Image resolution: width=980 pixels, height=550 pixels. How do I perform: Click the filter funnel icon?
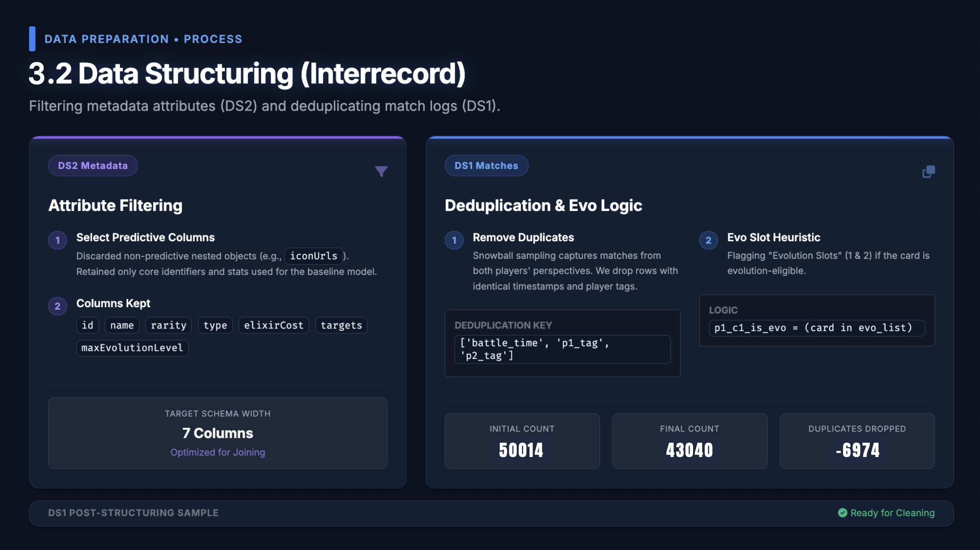tap(381, 171)
